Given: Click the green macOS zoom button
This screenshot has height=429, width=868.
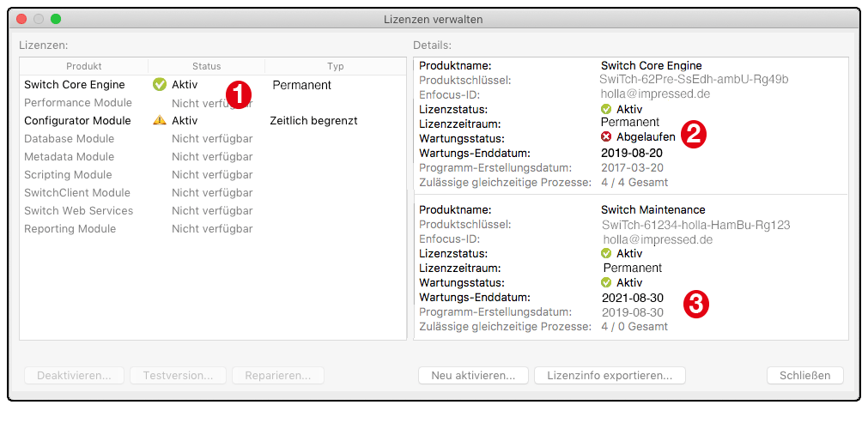Looking at the screenshot, I should pos(56,19).
